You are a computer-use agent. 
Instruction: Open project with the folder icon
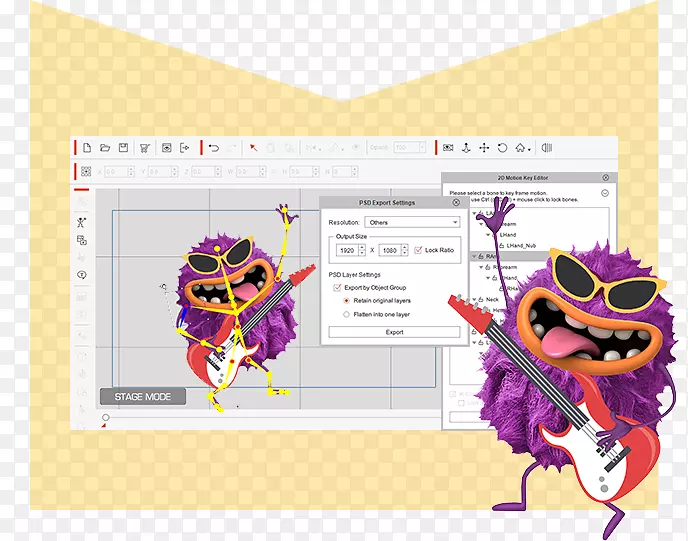(104, 148)
